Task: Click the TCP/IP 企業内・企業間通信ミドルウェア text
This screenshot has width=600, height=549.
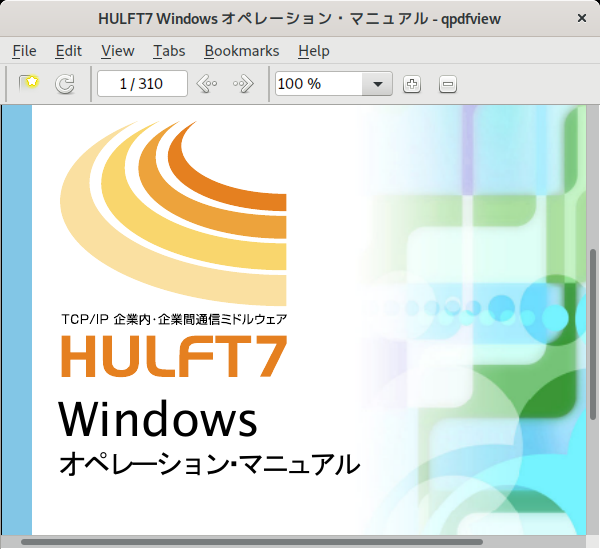Action: (x=174, y=319)
